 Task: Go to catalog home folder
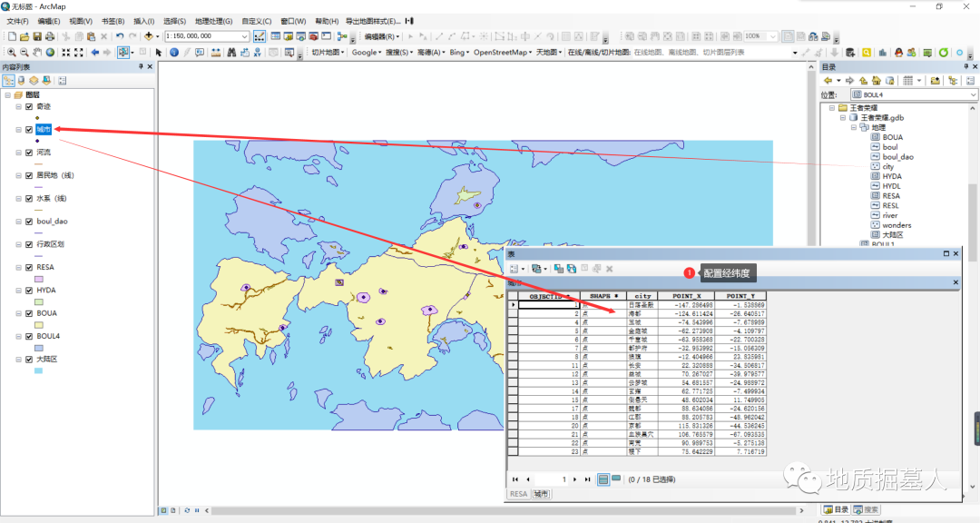tap(877, 81)
